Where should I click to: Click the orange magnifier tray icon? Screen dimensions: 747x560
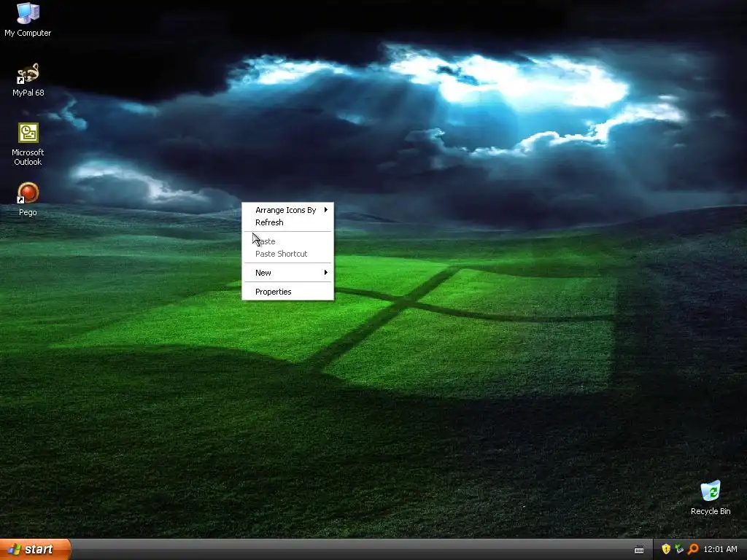(x=693, y=549)
